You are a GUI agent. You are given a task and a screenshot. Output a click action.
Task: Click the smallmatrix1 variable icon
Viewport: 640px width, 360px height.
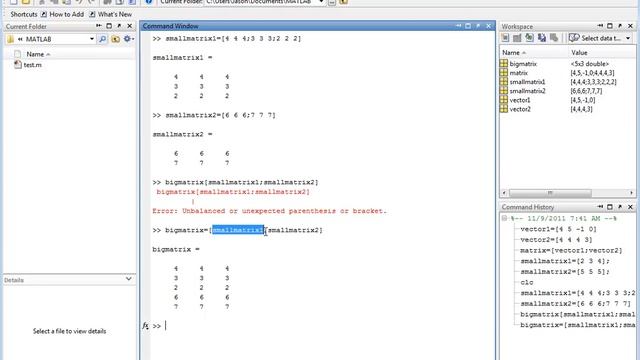click(504, 82)
